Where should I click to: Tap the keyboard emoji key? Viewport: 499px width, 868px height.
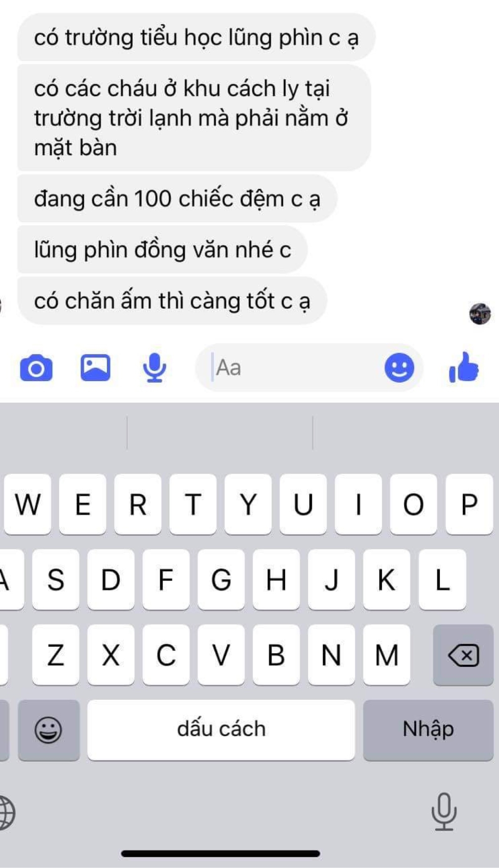(49, 730)
